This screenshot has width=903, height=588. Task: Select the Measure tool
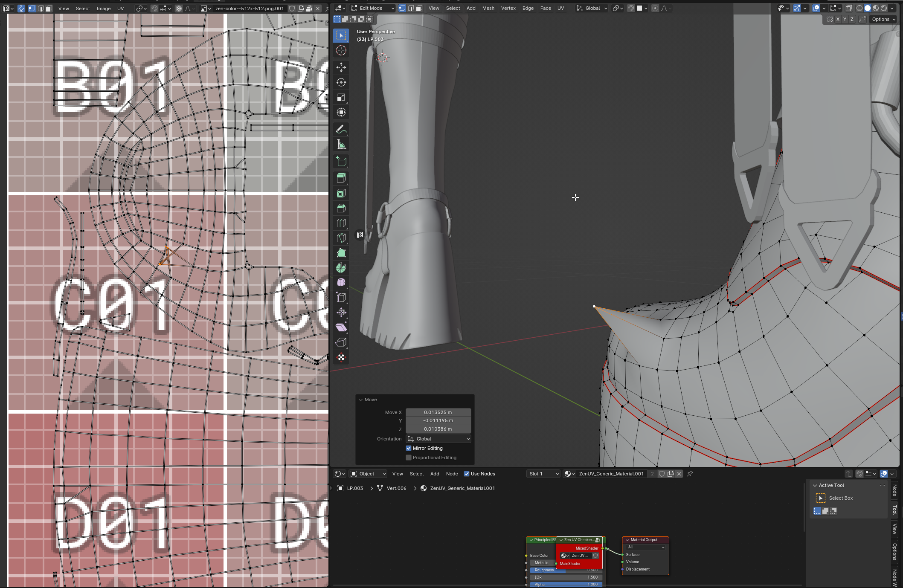point(341,145)
